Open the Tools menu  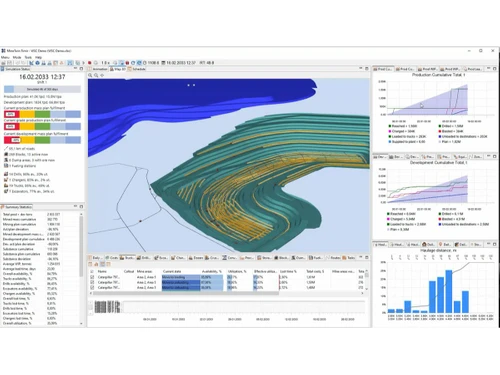click(28, 57)
